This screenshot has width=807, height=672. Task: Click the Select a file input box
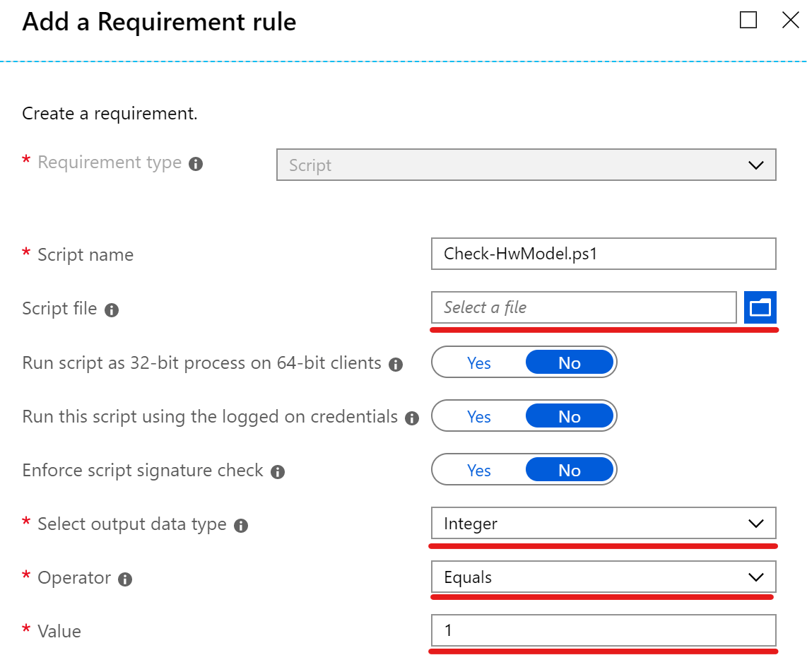[584, 307]
